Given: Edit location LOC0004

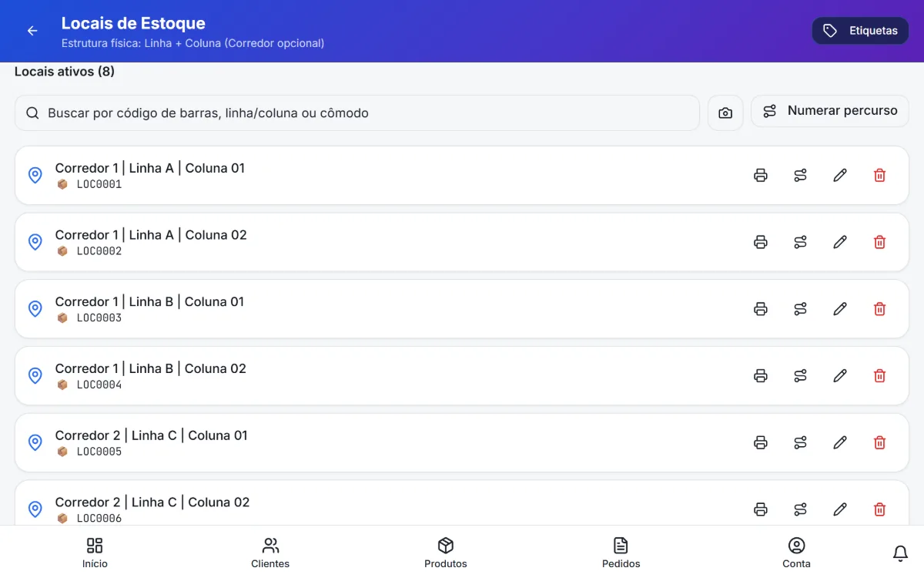Looking at the screenshot, I should point(840,376).
